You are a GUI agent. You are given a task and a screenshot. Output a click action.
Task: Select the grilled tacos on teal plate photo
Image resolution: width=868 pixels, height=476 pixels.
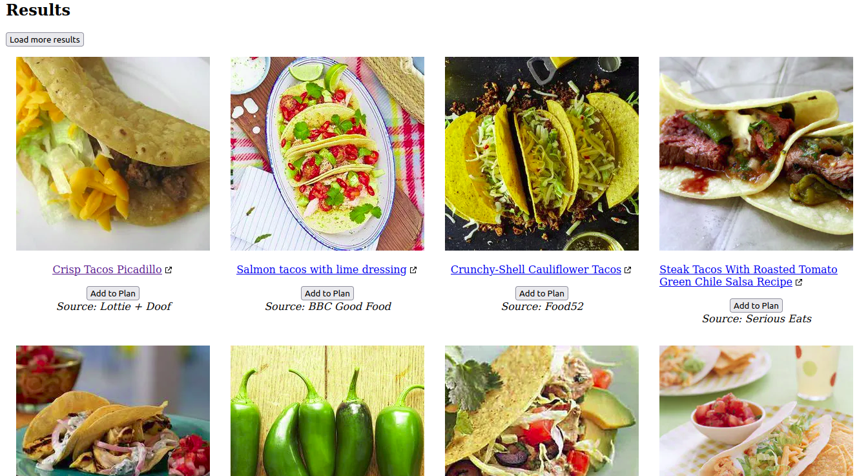(x=113, y=411)
